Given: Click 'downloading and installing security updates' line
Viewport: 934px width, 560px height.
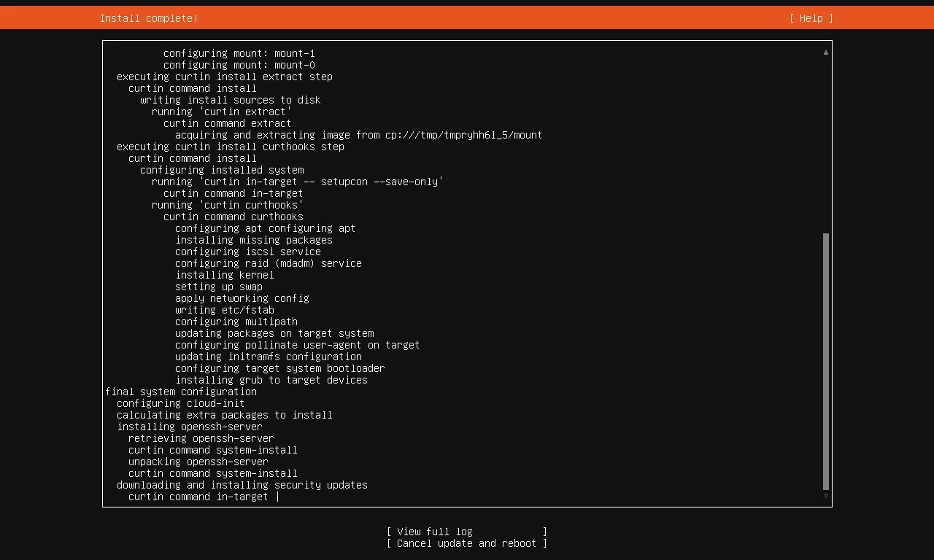Looking at the screenshot, I should [x=242, y=485].
